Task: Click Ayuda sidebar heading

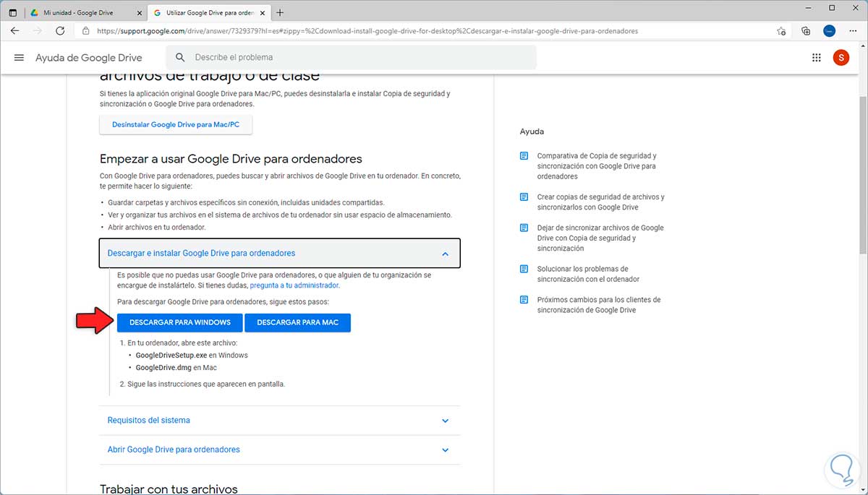Action: click(532, 132)
